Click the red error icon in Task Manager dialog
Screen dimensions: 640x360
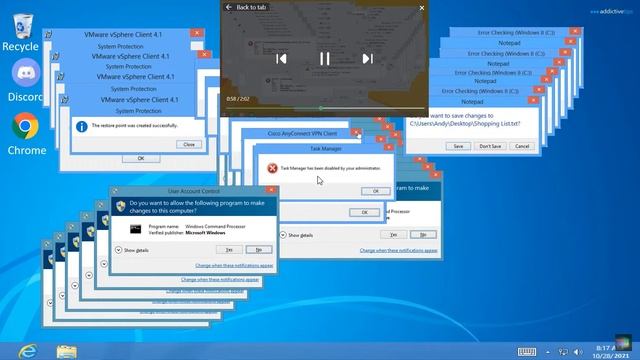point(272,168)
